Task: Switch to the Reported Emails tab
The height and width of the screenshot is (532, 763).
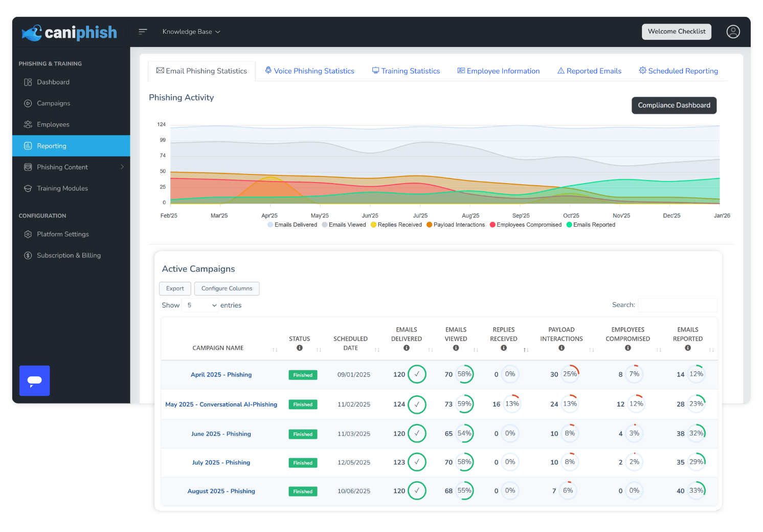Action: click(x=589, y=71)
